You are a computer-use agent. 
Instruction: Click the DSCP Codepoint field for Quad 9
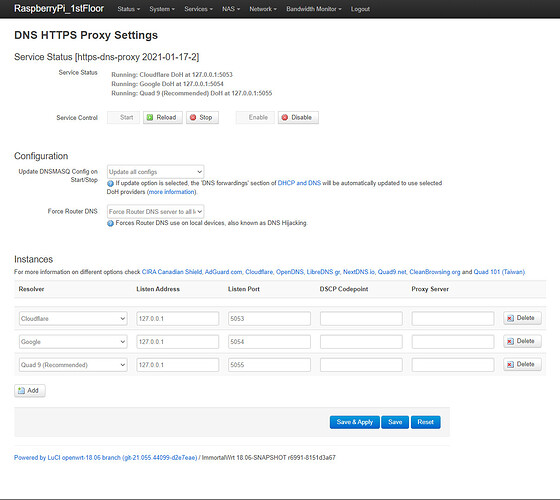pos(361,365)
